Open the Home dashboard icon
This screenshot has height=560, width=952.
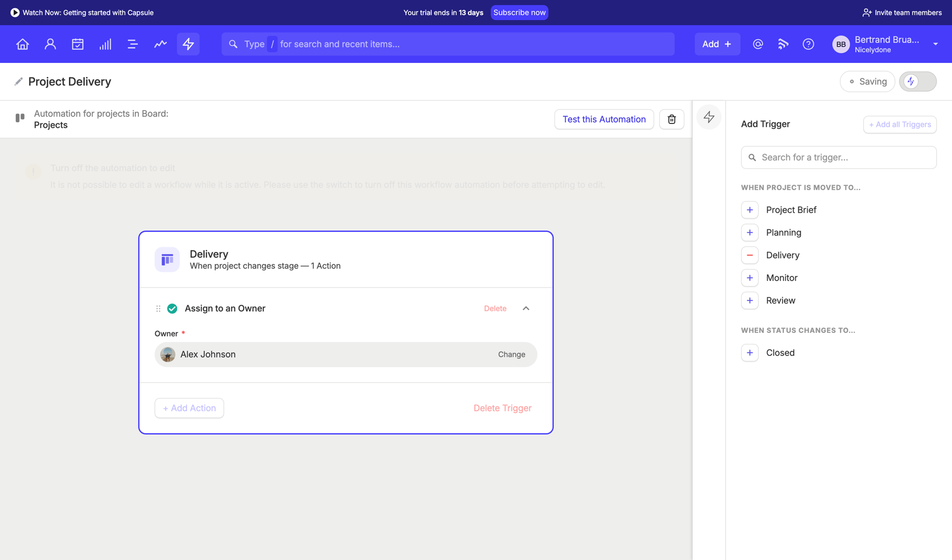coord(22,44)
